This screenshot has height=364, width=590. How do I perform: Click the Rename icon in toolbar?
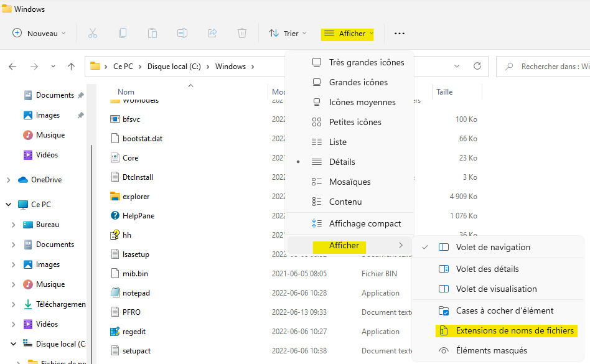pos(182,33)
